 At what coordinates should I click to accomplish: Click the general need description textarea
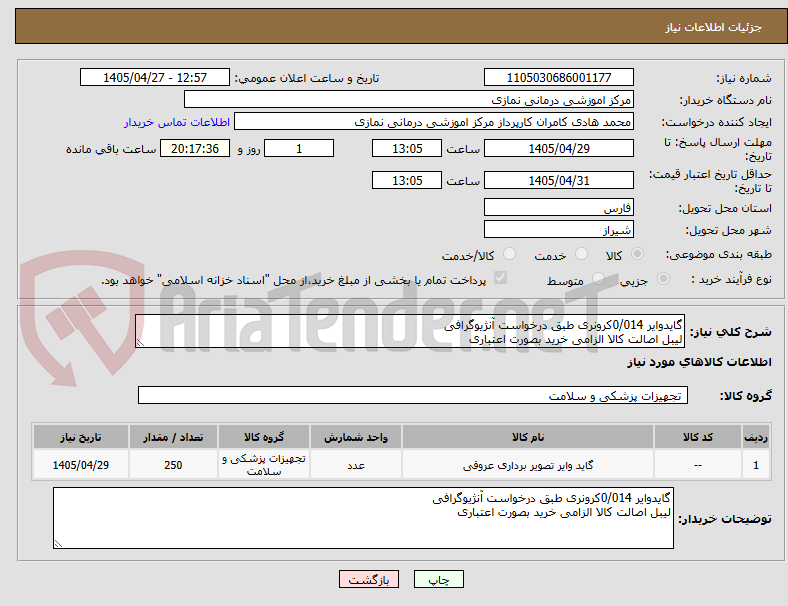pyautogui.click(x=410, y=332)
